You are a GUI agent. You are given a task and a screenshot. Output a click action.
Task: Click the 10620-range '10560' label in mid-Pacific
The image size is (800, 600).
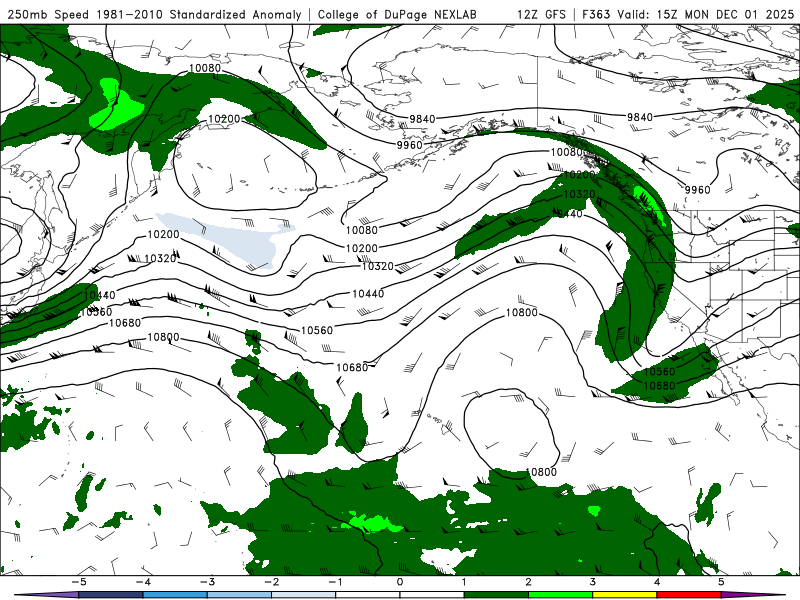317,330
